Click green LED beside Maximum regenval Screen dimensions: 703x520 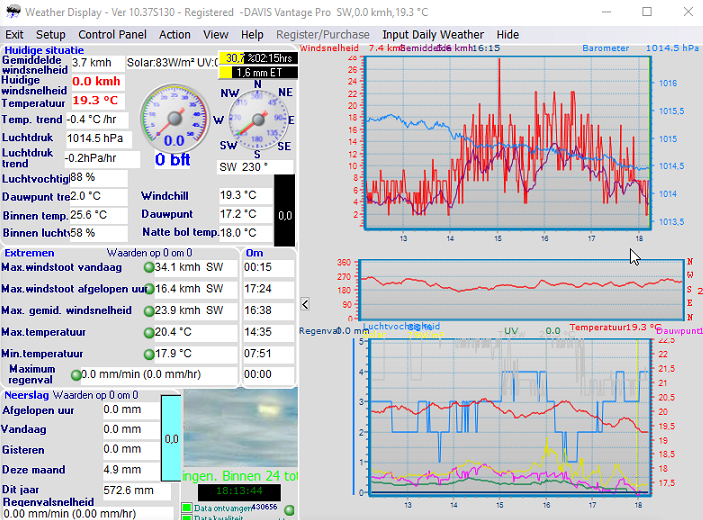click(76, 375)
